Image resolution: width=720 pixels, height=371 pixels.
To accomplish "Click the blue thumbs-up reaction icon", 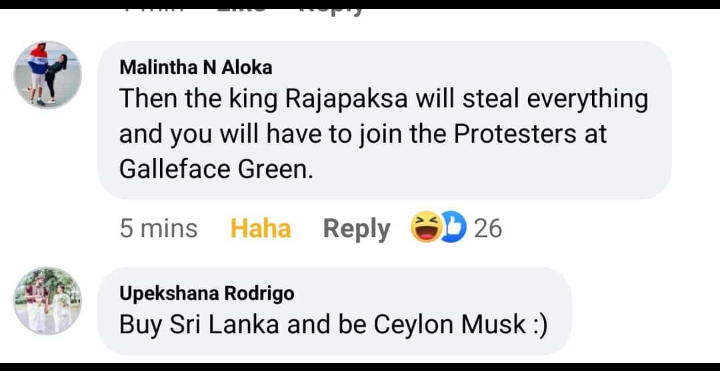I will [453, 227].
